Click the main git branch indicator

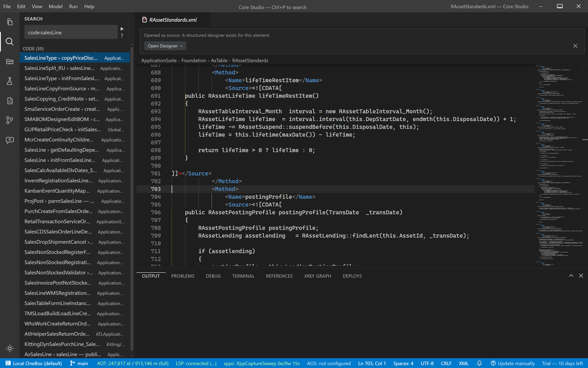tap(79, 363)
